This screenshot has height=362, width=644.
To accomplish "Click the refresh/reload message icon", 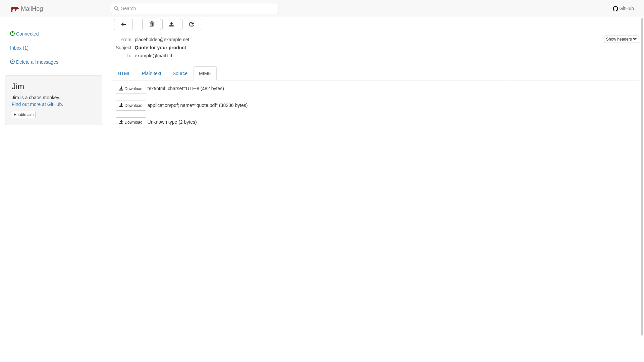I will (x=192, y=24).
